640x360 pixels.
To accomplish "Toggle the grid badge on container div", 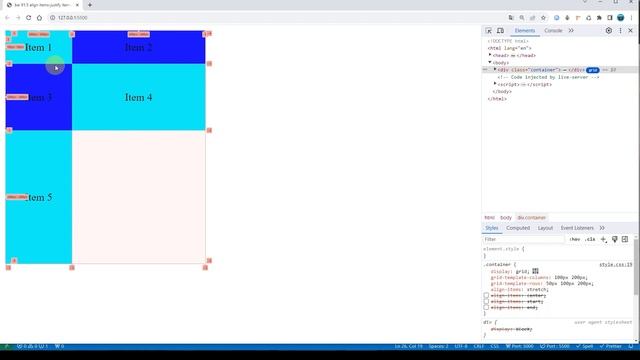I will pyautogui.click(x=593, y=70).
